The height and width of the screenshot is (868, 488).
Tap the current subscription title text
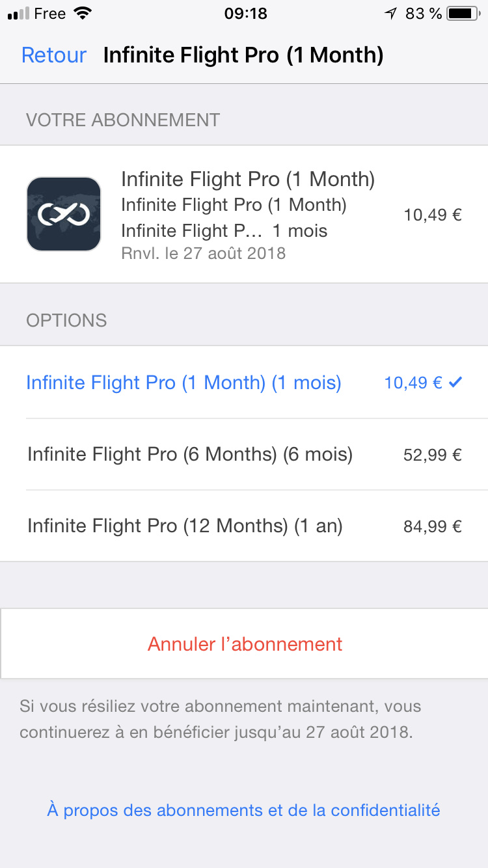248,179
